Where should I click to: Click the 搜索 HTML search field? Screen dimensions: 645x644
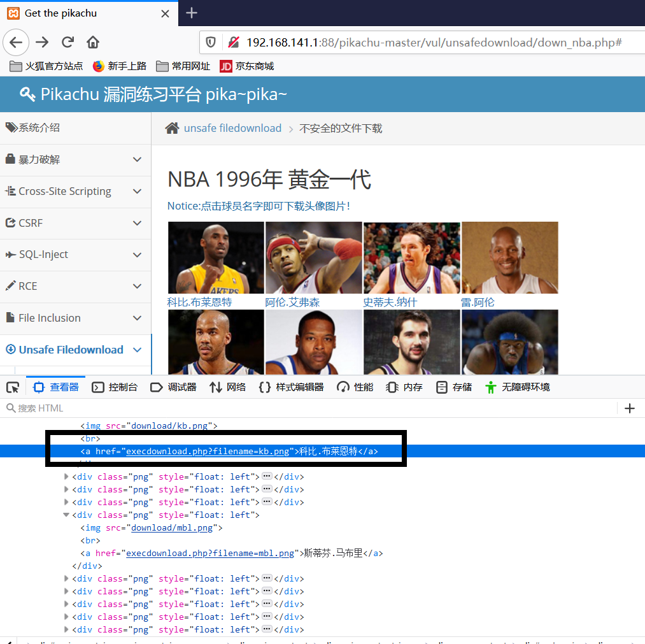pos(309,408)
